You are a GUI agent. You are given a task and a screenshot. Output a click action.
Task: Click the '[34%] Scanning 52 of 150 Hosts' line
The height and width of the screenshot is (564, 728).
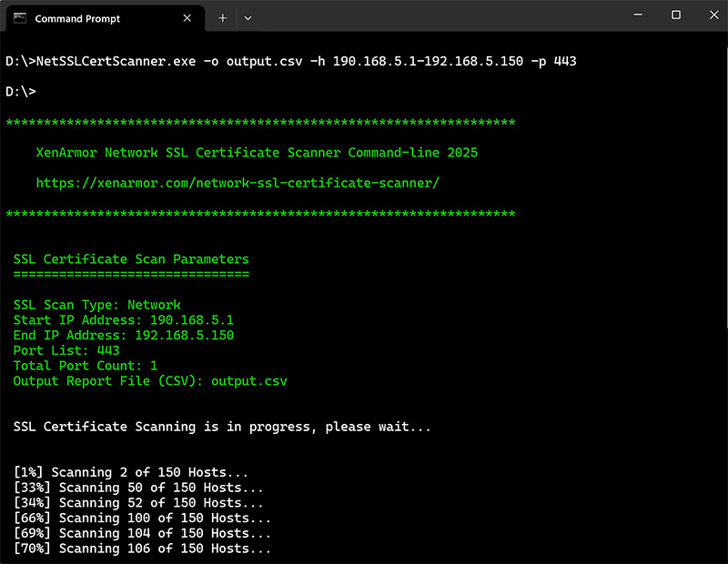[x=138, y=503]
